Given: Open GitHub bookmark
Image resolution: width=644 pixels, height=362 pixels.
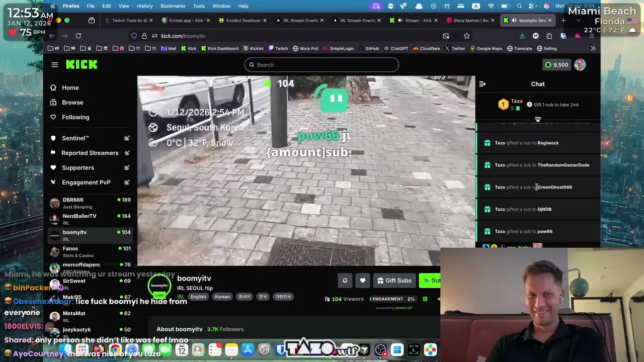Looking at the screenshot, I should pos(369,48).
